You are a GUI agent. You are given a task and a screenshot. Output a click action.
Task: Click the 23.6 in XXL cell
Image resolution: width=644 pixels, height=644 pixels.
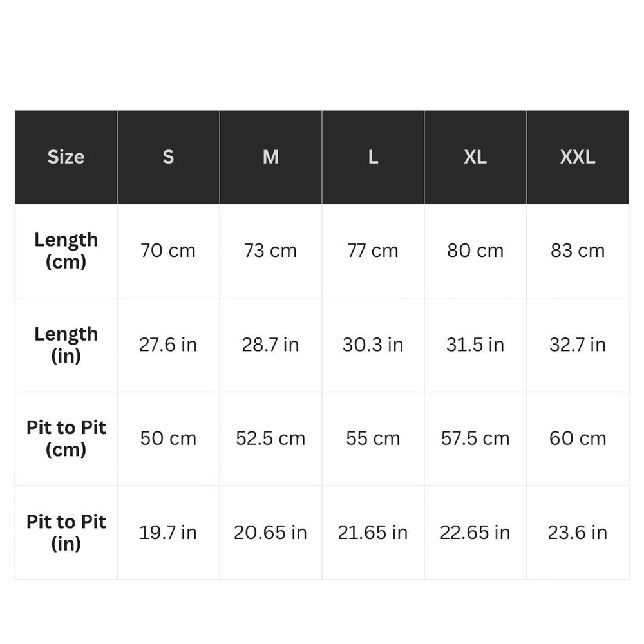coord(578,533)
